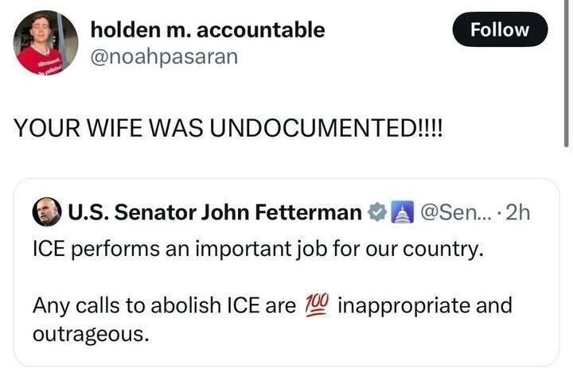Open the @noahpasaran handle

pos(164,57)
